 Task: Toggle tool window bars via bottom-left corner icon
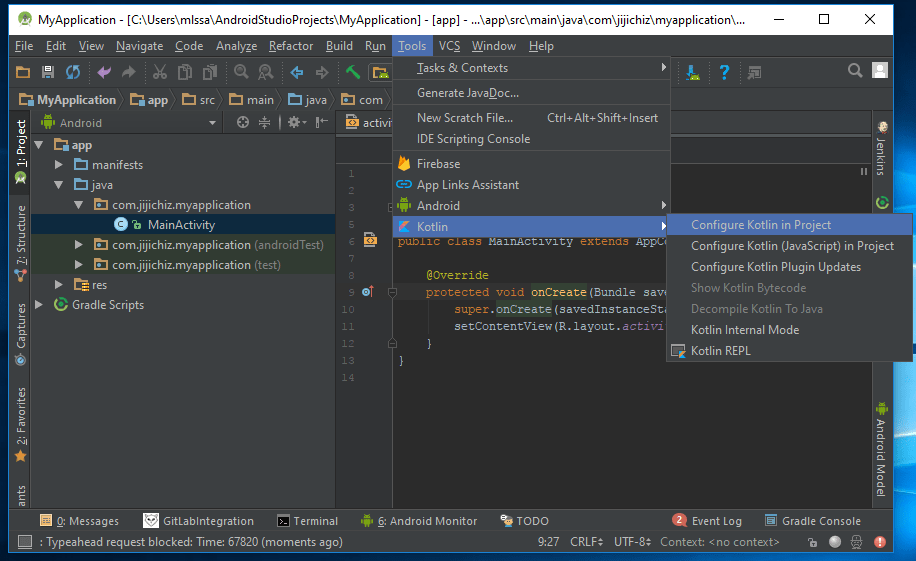coord(25,542)
